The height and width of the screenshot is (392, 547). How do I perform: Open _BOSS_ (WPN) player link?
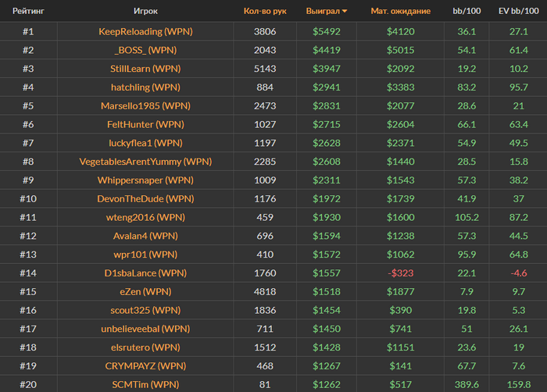click(145, 50)
